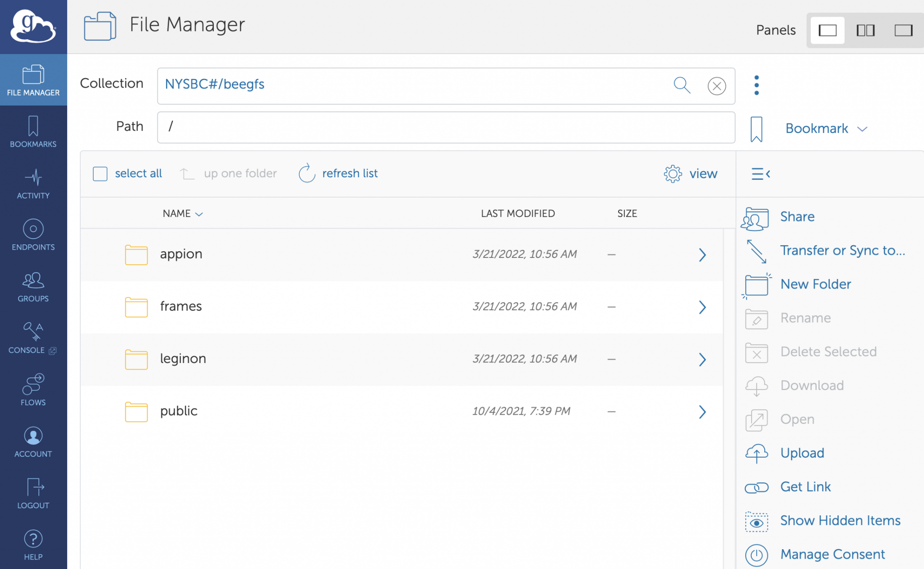
Task: Click the Share menu label
Action: 797,217
